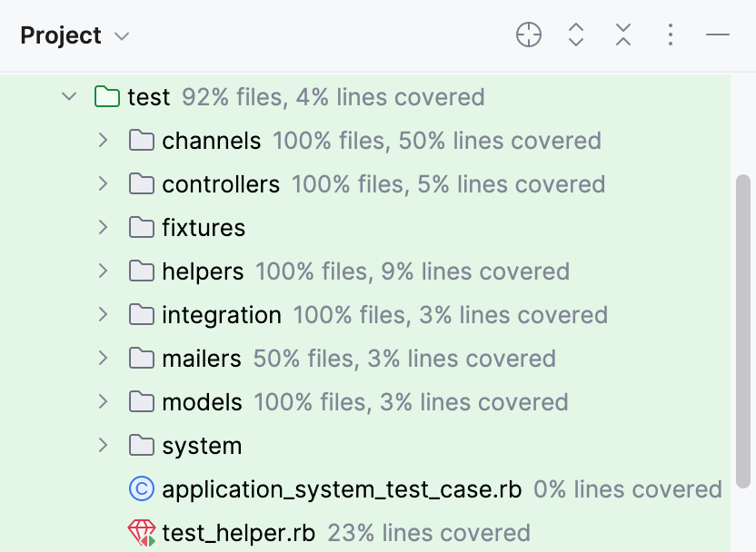Expand the system folder
Viewport: 756px width, 552px height.
[x=102, y=445]
